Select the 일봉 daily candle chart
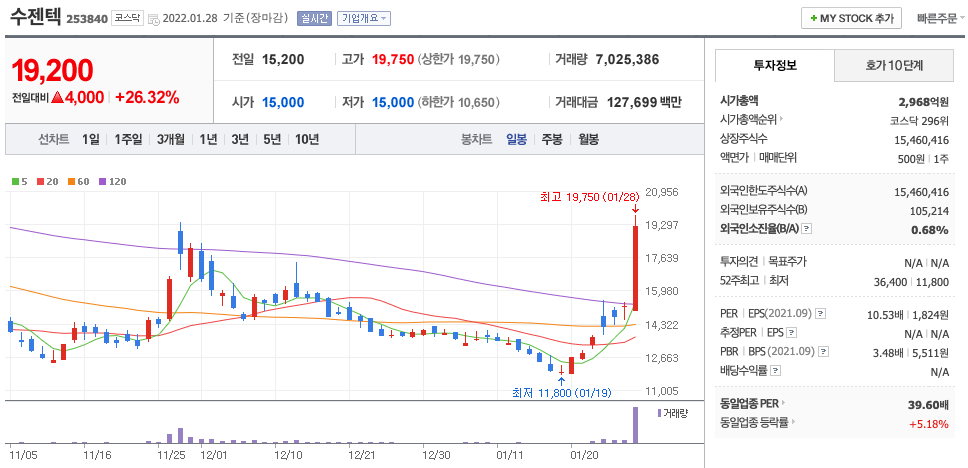Viewport: 968px width, 468px height. (x=517, y=140)
